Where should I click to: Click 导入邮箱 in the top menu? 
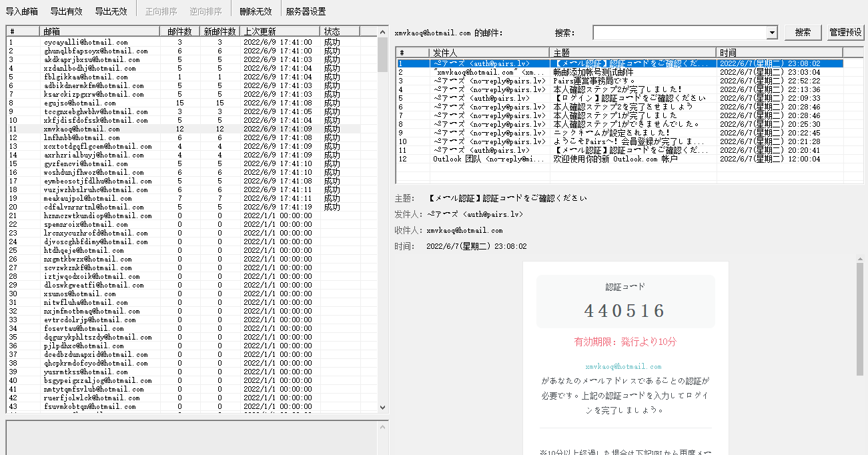point(21,11)
